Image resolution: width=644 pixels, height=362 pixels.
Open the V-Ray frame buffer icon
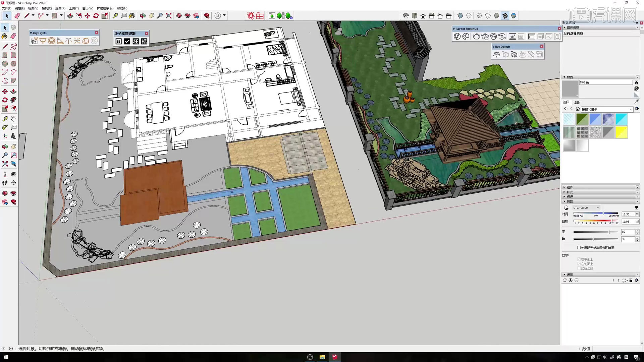531,37
